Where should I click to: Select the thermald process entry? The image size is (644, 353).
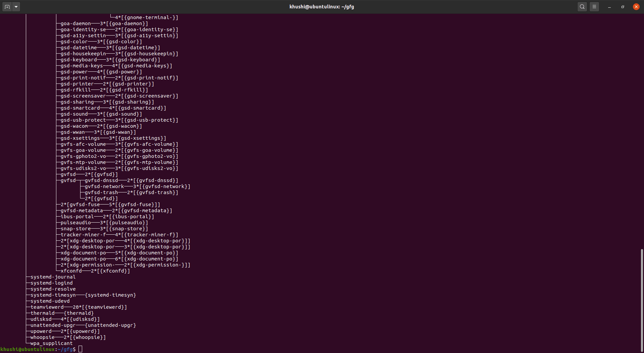pyautogui.click(x=42, y=313)
